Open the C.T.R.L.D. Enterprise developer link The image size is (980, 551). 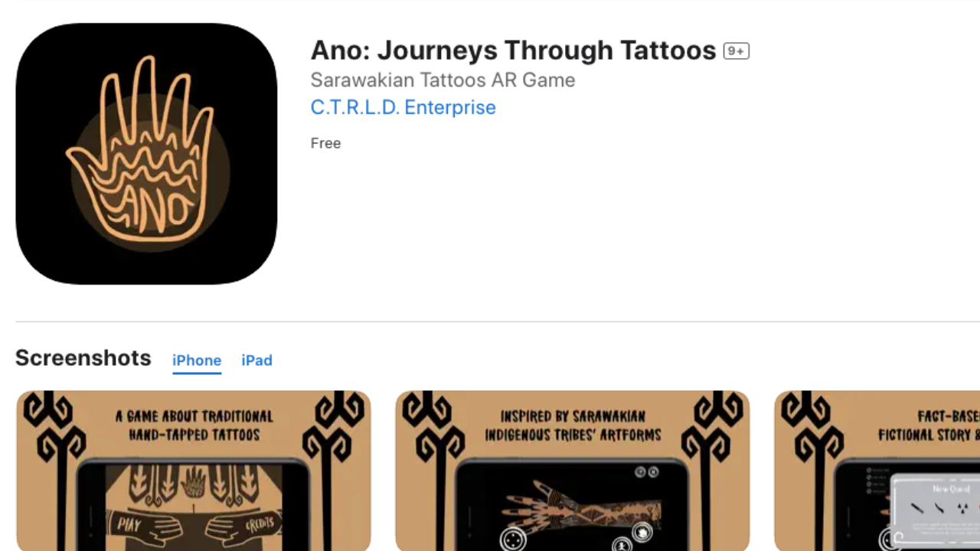click(x=403, y=107)
